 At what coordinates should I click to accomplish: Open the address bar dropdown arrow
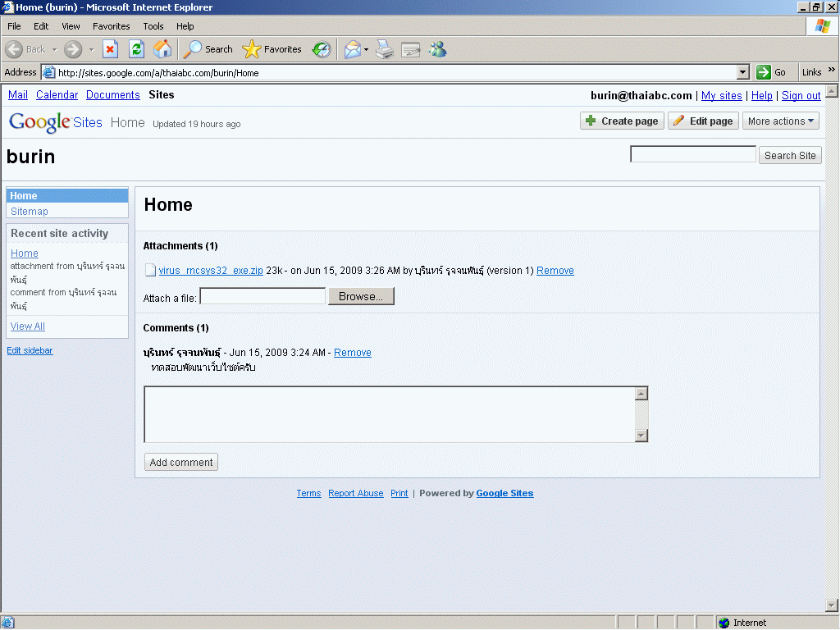(x=743, y=72)
